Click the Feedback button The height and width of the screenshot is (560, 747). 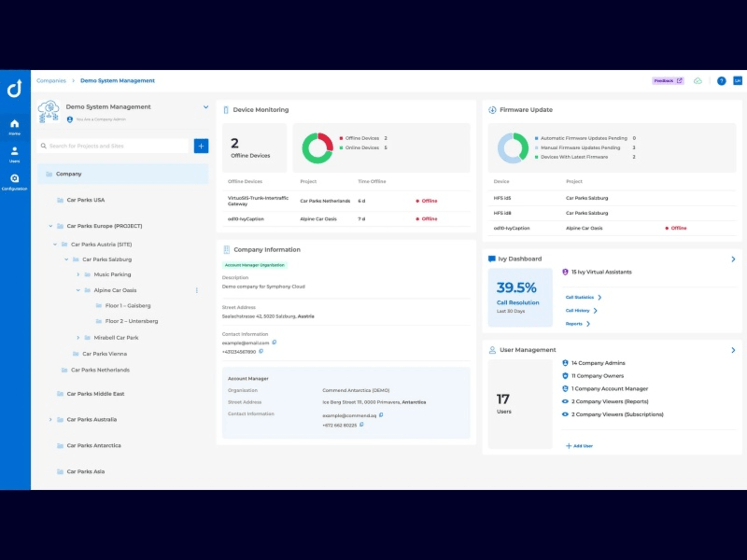[x=668, y=81]
